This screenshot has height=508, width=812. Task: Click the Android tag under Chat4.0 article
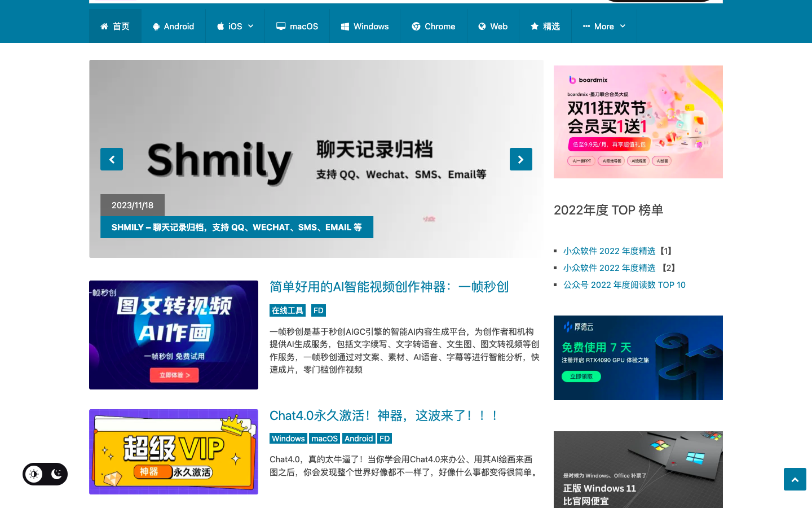pyautogui.click(x=359, y=439)
